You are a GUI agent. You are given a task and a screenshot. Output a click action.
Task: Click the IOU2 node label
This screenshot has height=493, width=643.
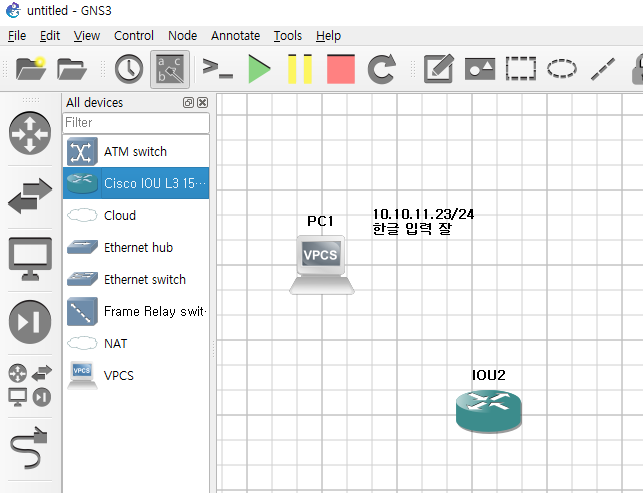(488, 375)
